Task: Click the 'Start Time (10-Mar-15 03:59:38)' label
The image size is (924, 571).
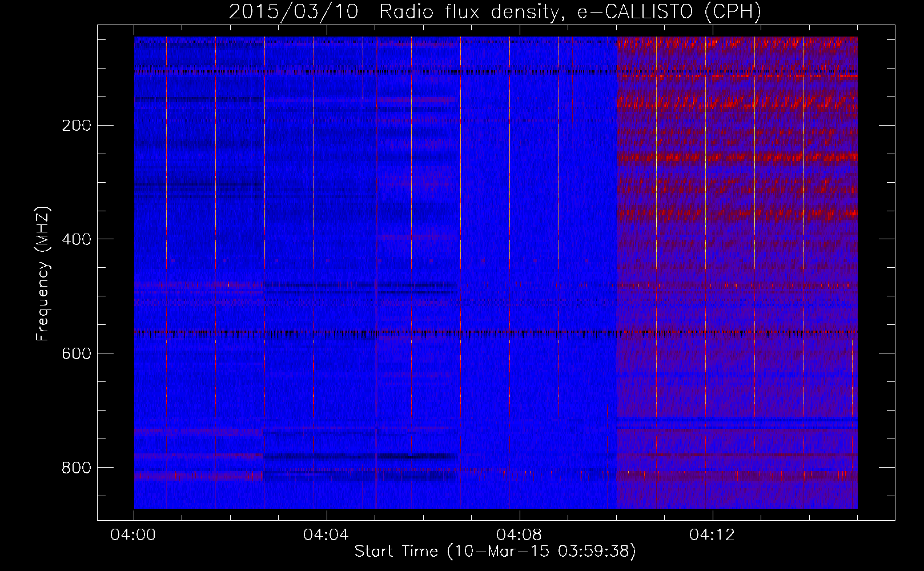Action: [495, 552]
